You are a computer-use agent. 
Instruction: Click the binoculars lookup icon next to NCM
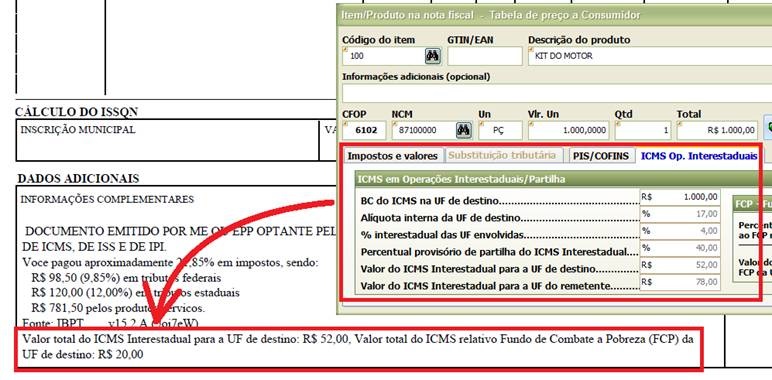(x=463, y=130)
